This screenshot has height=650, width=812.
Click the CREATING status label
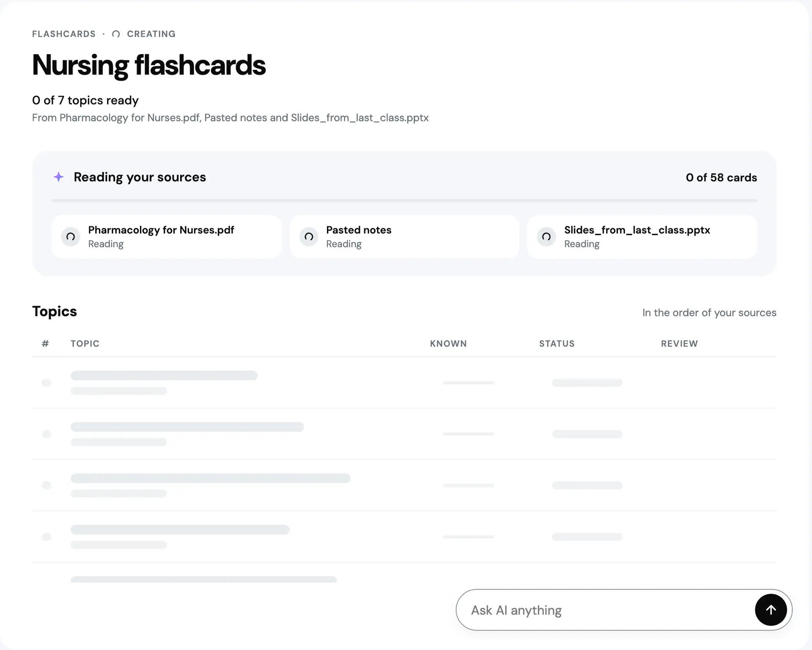coord(151,34)
